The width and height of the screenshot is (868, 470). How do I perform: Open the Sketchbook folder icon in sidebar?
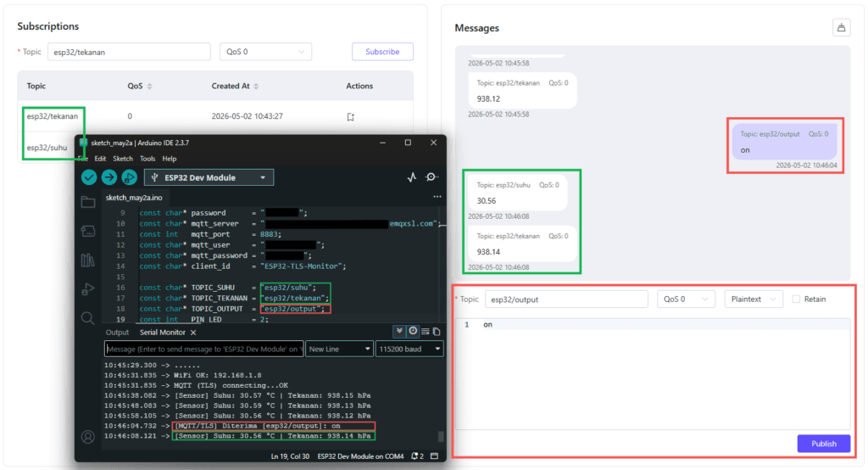88,202
